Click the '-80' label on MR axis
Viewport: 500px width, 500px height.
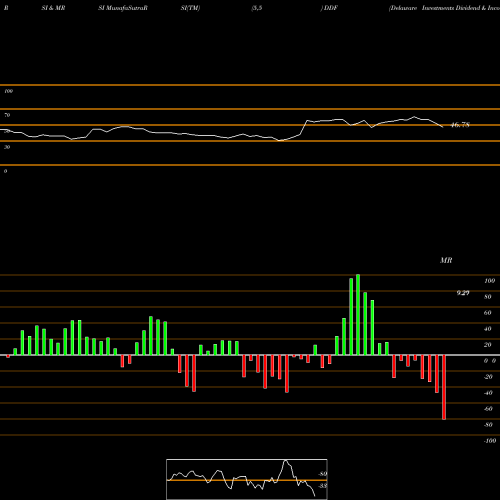(488, 425)
